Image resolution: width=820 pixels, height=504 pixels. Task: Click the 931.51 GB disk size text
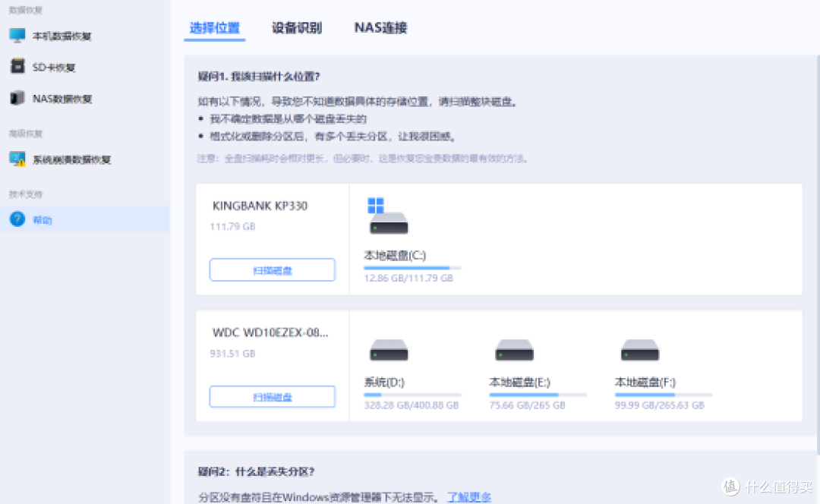point(232,354)
